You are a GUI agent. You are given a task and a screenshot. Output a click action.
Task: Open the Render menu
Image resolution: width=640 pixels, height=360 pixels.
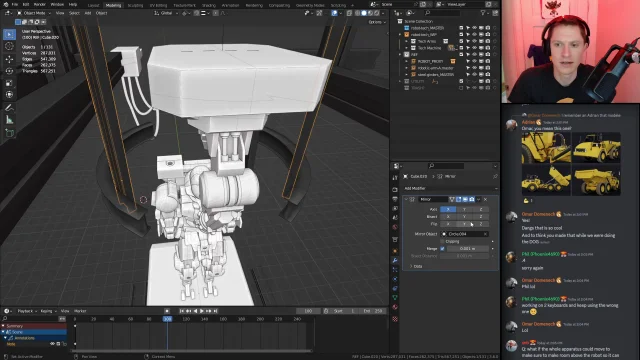pyautogui.click(x=40, y=4)
